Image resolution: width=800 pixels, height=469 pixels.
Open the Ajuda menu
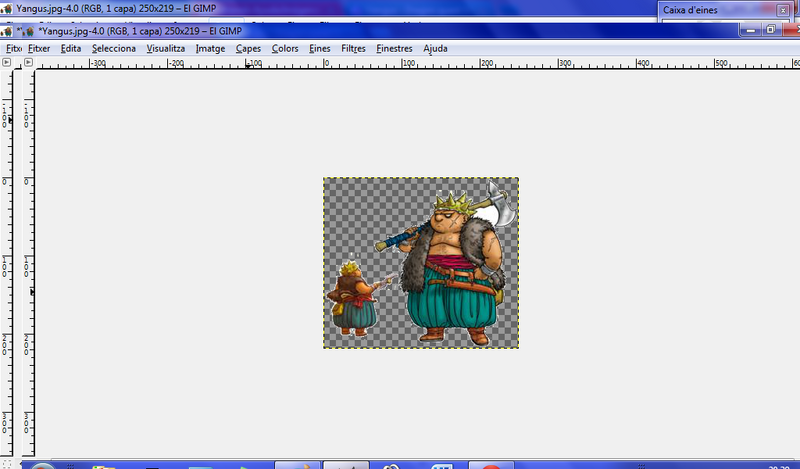pyautogui.click(x=435, y=48)
